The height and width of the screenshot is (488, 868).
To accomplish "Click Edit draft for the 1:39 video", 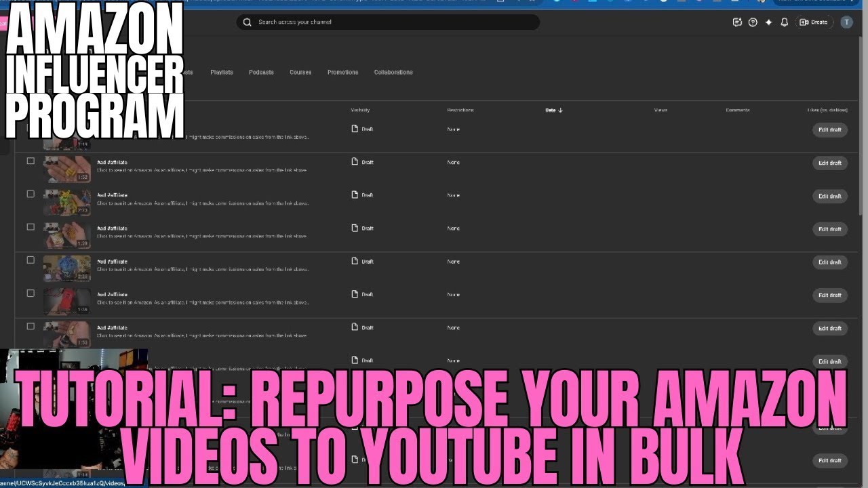I will pos(830,229).
